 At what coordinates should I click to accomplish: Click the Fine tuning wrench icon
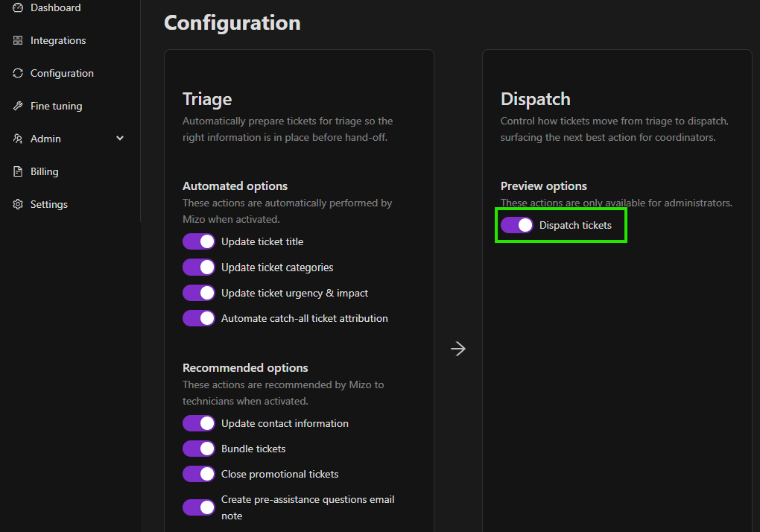click(18, 106)
